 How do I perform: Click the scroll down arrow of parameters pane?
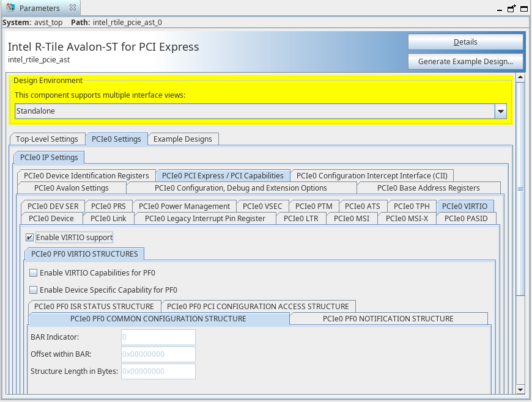click(520, 389)
